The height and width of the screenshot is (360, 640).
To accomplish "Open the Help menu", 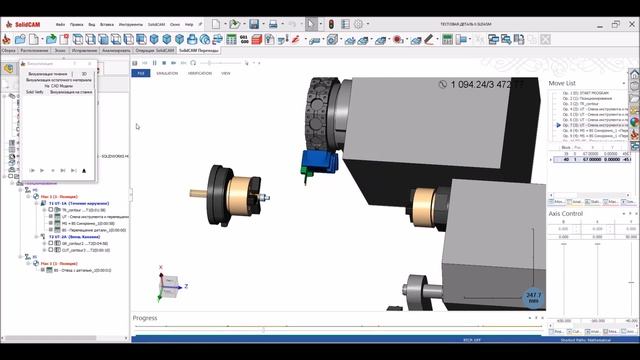I will pyautogui.click(x=189, y=24).
